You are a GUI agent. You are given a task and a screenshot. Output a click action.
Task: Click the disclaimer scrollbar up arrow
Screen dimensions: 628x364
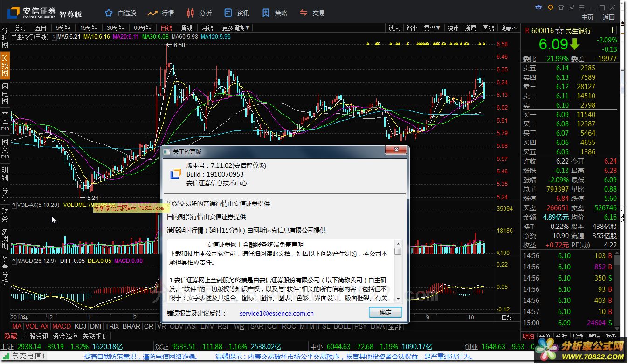[x=398, y=243]
